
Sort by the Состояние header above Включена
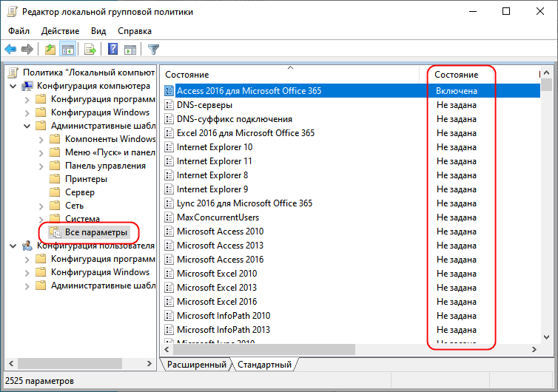456,75
